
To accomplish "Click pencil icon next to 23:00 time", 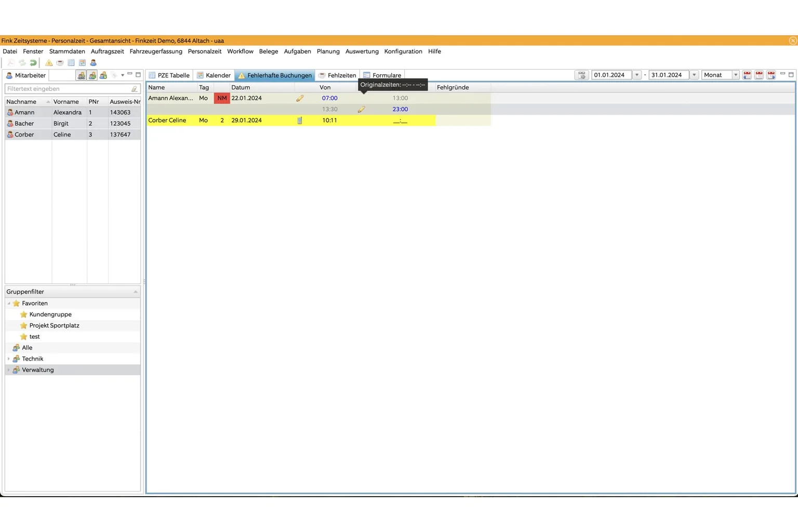I will 362,109.
